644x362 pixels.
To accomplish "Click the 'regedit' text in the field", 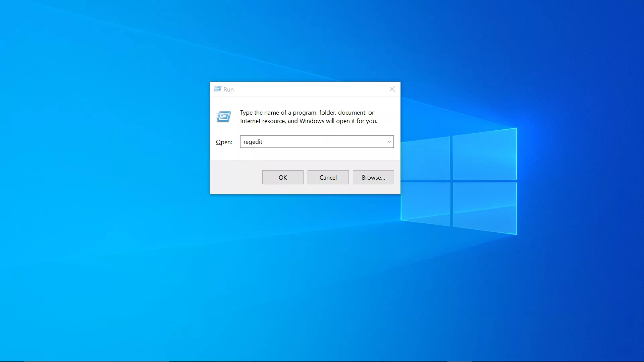I will (253, 142).
